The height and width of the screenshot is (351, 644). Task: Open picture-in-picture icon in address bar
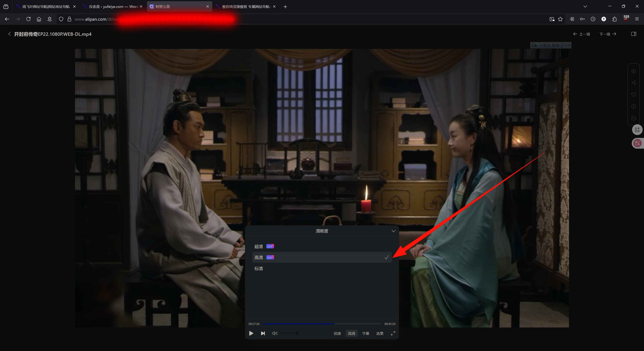point(552,19)
